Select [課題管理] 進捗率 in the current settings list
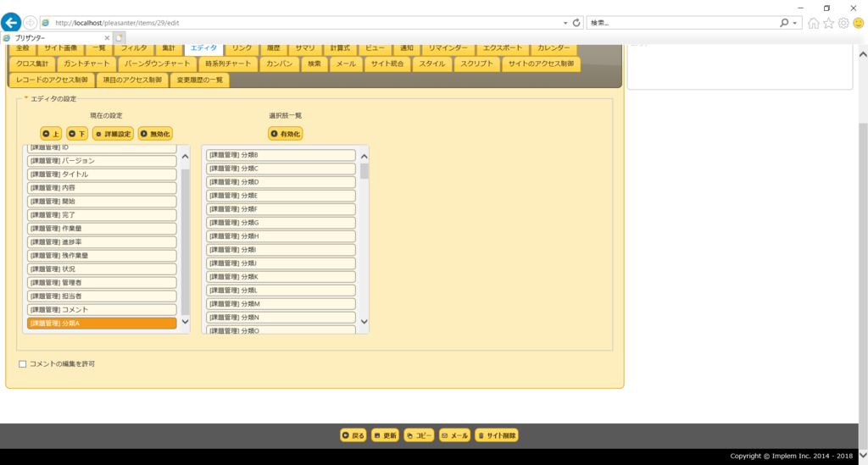The width and height of the screenshot is (868, 465). [x=102, y=242]
